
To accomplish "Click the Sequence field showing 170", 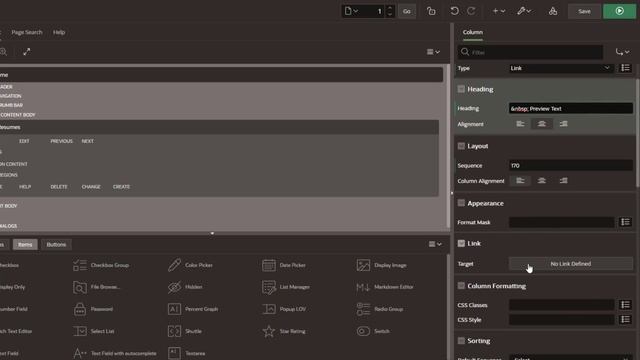I will coord(571,165).
